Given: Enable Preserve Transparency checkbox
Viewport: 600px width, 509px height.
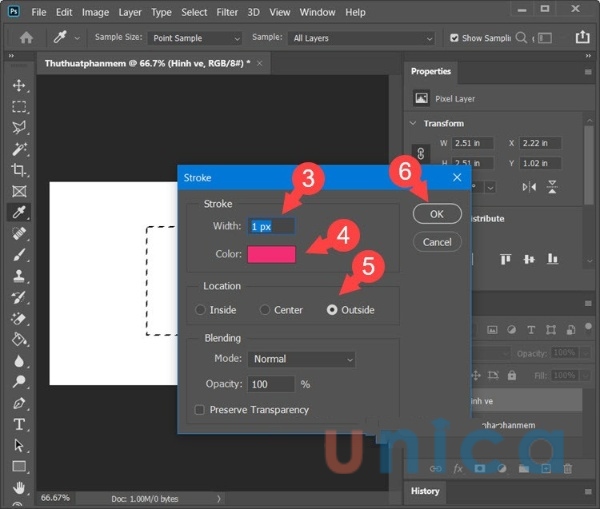Looking at the screenshot, I should coord(200,410).
